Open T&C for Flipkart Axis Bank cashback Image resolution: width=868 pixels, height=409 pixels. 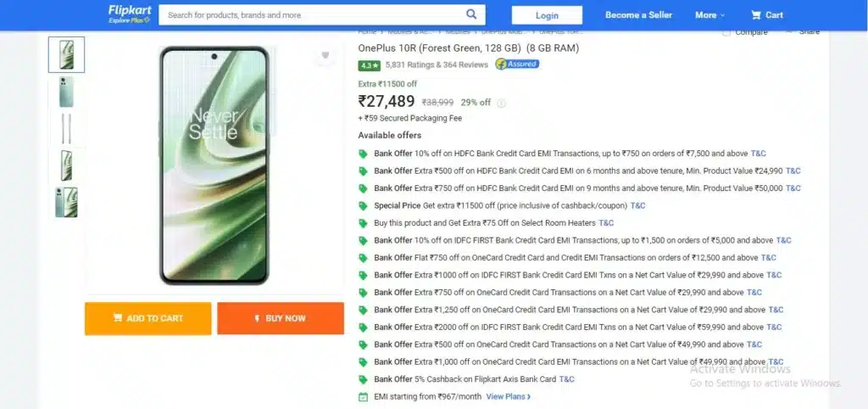[567, 379]
